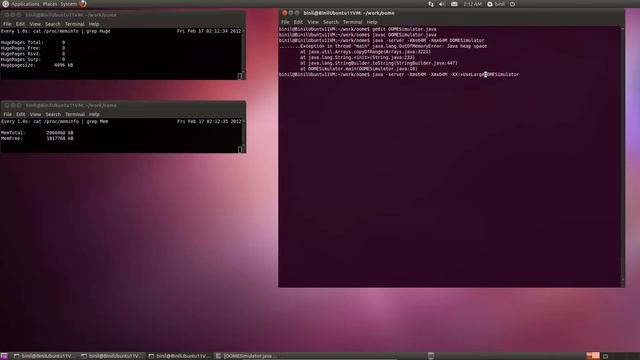Viewport: 640px width, 360px height.
Task: Open Search menu in Huge watch terminal
Action: click(53, 24)
